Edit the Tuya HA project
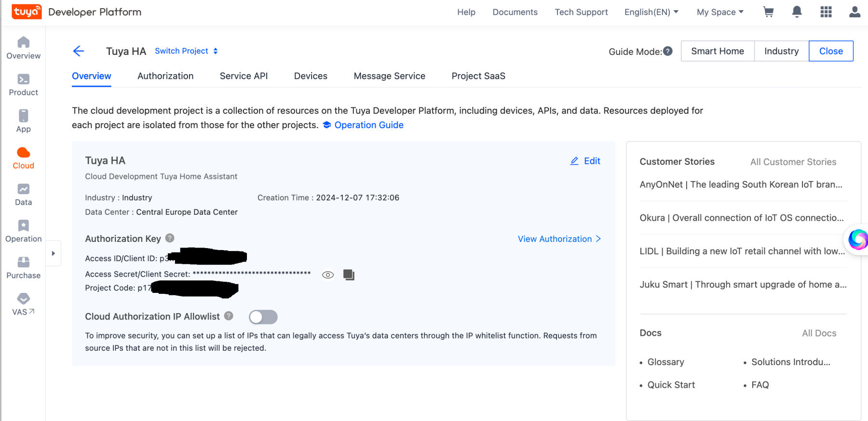This screenshot has height=421, width=868. click(x=585, y=161)
